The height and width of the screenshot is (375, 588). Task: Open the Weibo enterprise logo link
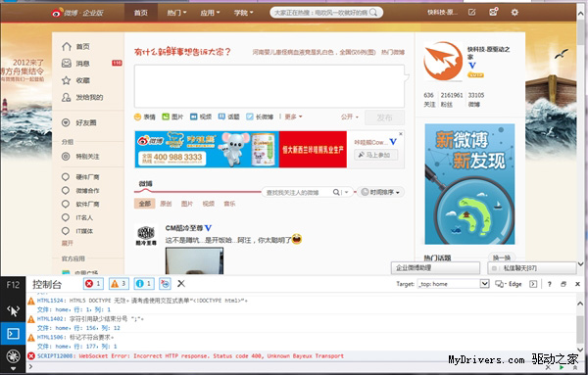tap(76, 13)
